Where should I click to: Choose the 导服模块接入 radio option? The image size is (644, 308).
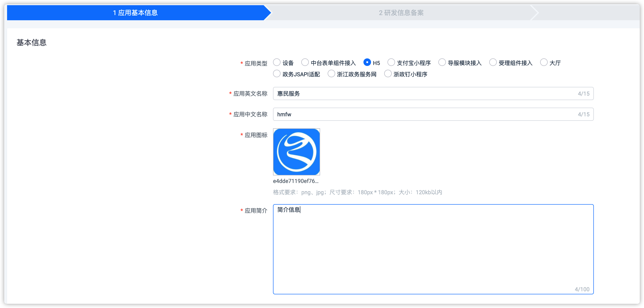click(x=442, y=62)
